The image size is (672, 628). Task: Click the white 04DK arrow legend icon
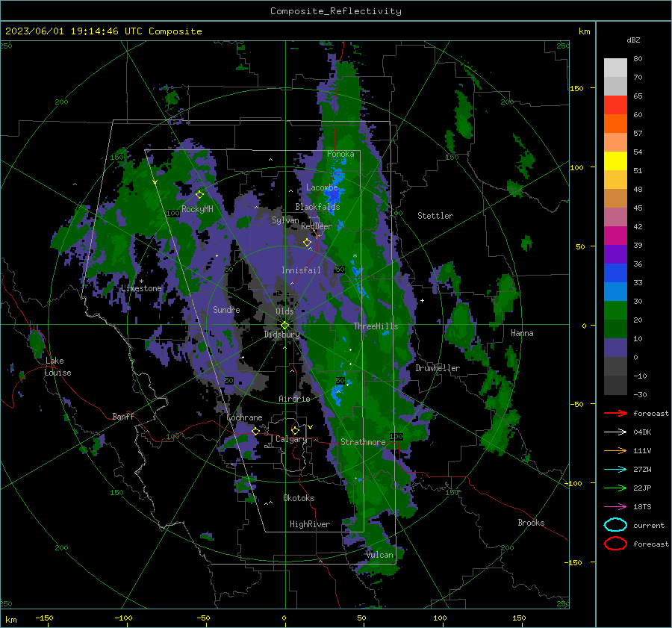pyautogui.click(x=615, y=432)
